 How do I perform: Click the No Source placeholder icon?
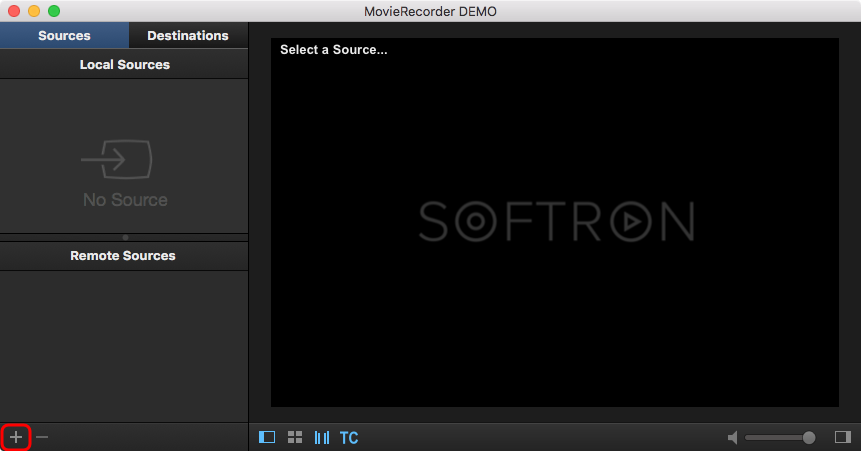117,159
